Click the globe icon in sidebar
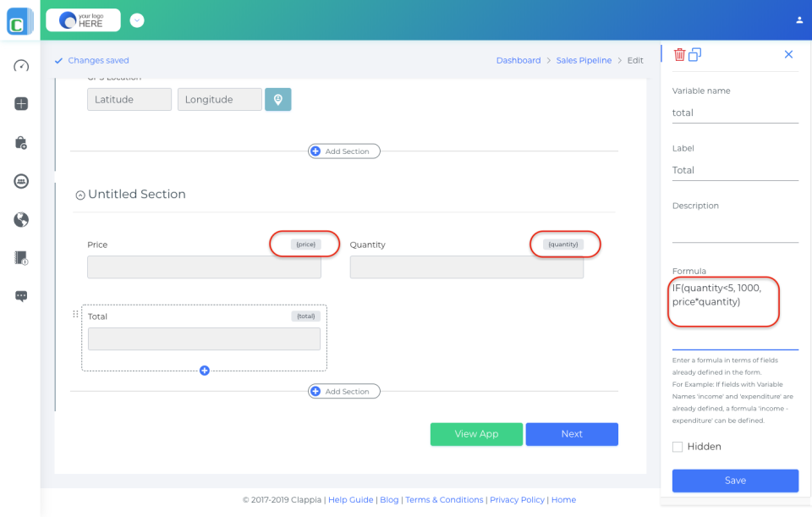This screenshot has height=517, width=812. pos(20,219)
